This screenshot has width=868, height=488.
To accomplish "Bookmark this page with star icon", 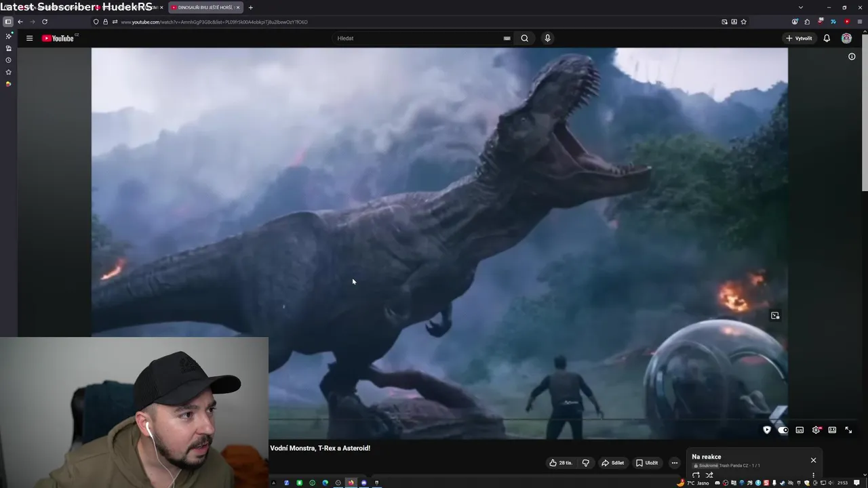I will [743, 22].
